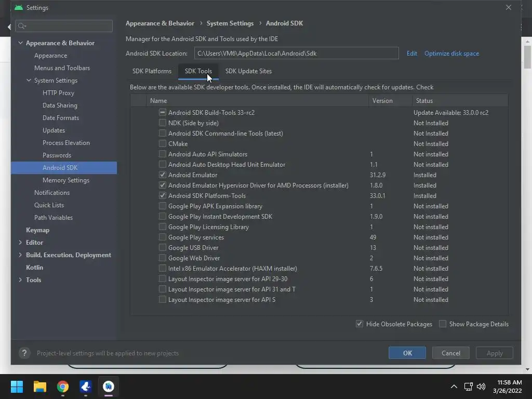532x399 pixels.
Task: Click the help question mark icon
Action: click(x=24, y=353)
